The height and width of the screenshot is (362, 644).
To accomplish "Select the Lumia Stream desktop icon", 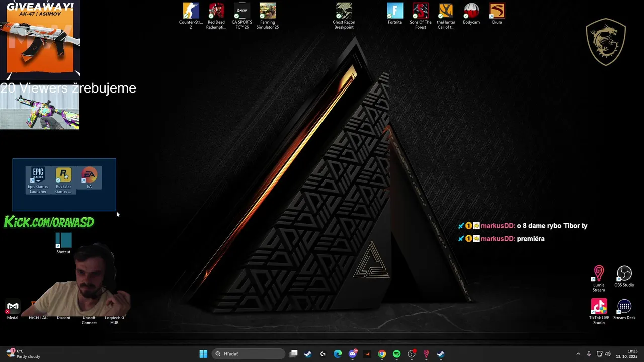I will [x=599, y=279].
